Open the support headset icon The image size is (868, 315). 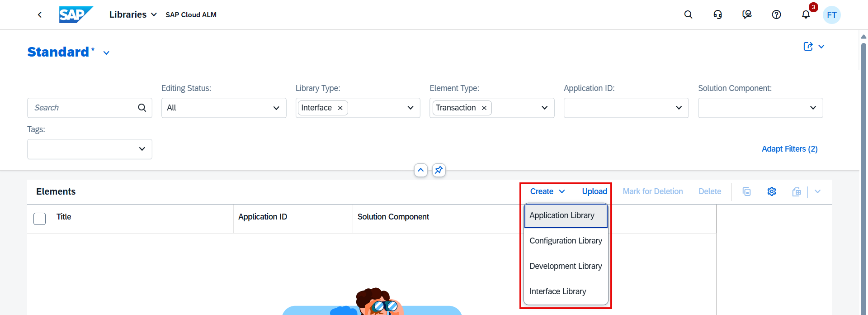(717, 15)
